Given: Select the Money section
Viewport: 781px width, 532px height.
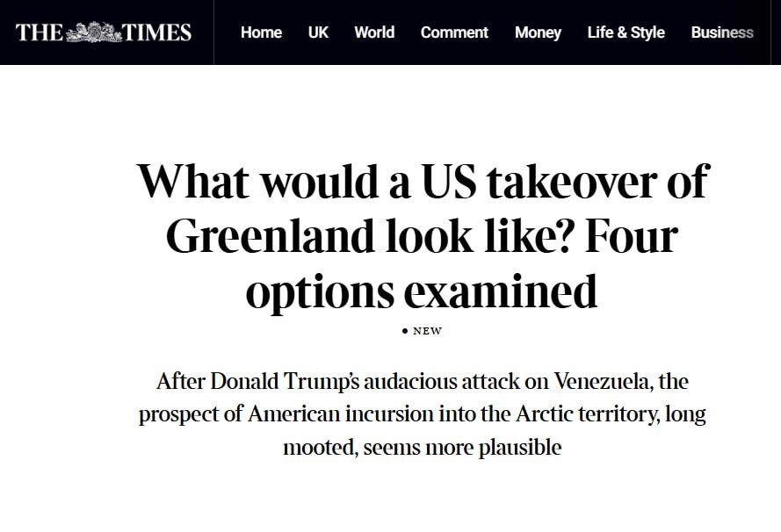Looking at the screenshot, I should coord(538,32).
